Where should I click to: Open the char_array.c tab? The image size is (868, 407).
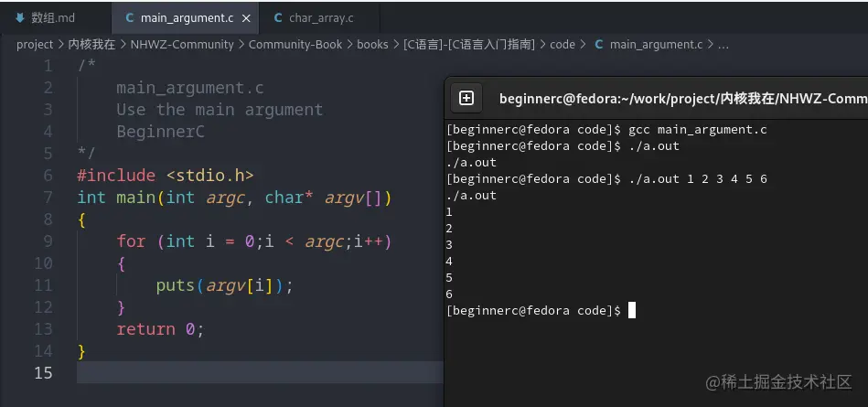click(320, 17)
